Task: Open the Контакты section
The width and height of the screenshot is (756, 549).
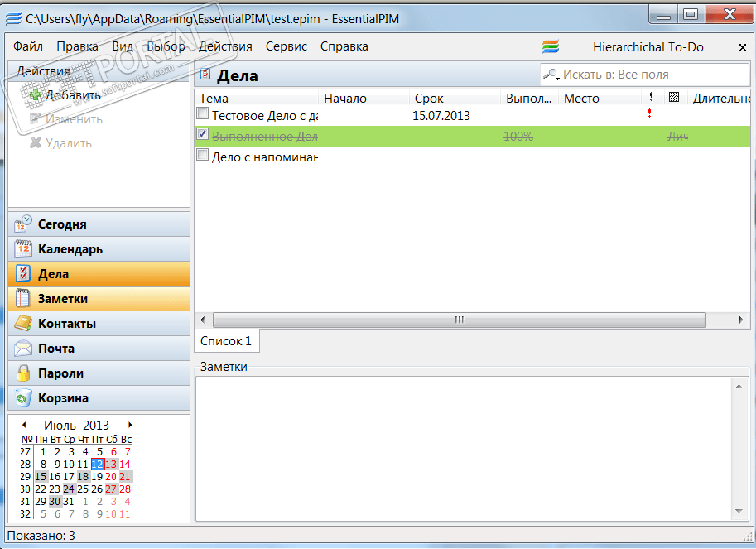Action: click(x=99, y=324)
